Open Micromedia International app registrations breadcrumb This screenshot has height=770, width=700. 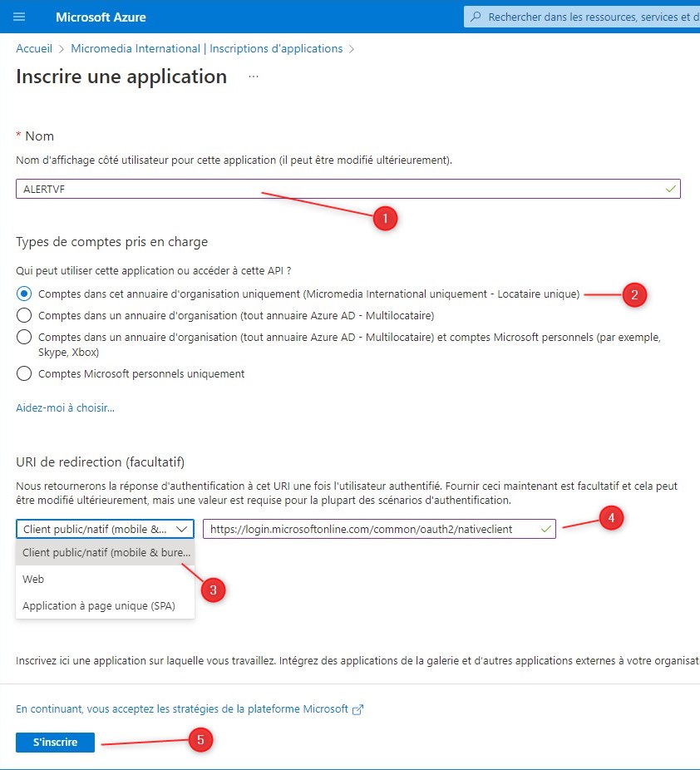click(207, 49)
